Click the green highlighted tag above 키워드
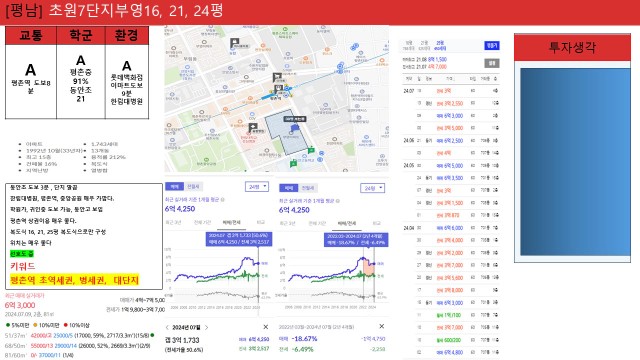 click(22, 253)
